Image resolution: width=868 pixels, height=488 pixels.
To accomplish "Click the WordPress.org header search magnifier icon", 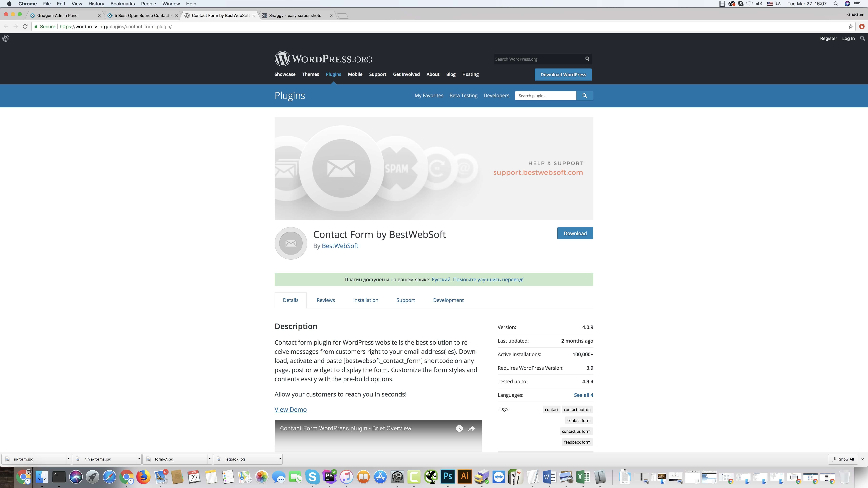I will point(587,59).
